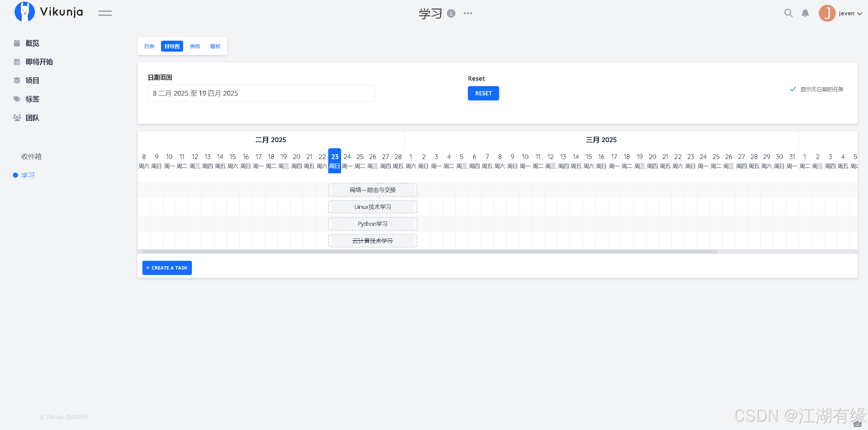This screenshot has width=868, height=430.
Task: Click the Vikunja wordmark text
Action: [x=61, y=12]
